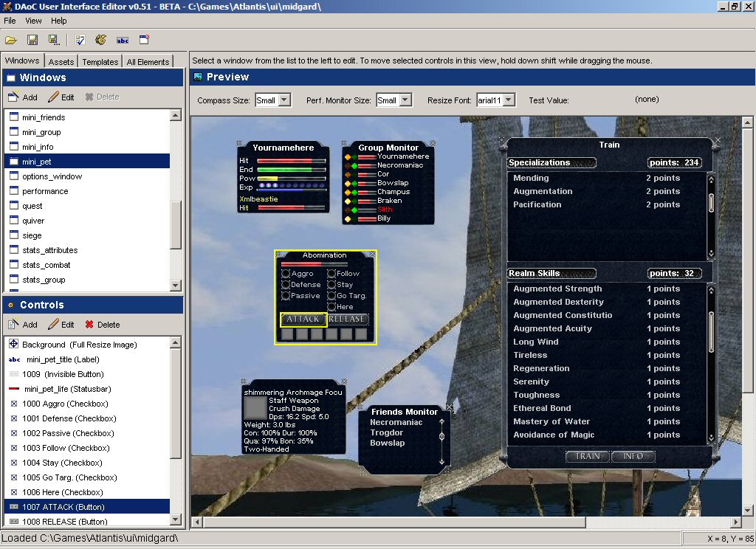Click the orange diamond beside Yournamehere in Group Monitor
This screenshot has height=549, width=756.
point(348,156)
